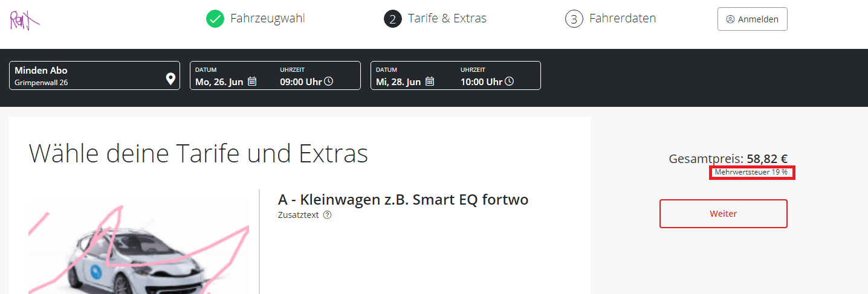This screenshot has width=868, height=294.
Task: Go back to the Fahrzeugwahl step
Action: click(267, 19)
